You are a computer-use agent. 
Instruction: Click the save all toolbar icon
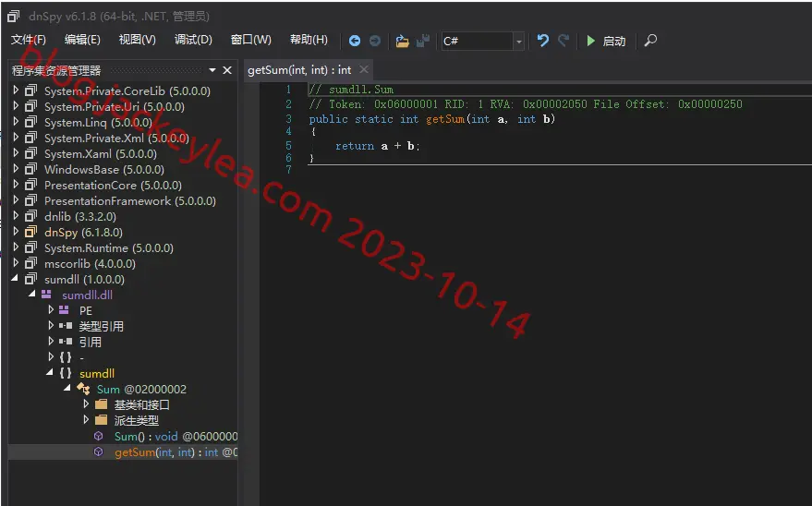point(423,41)
